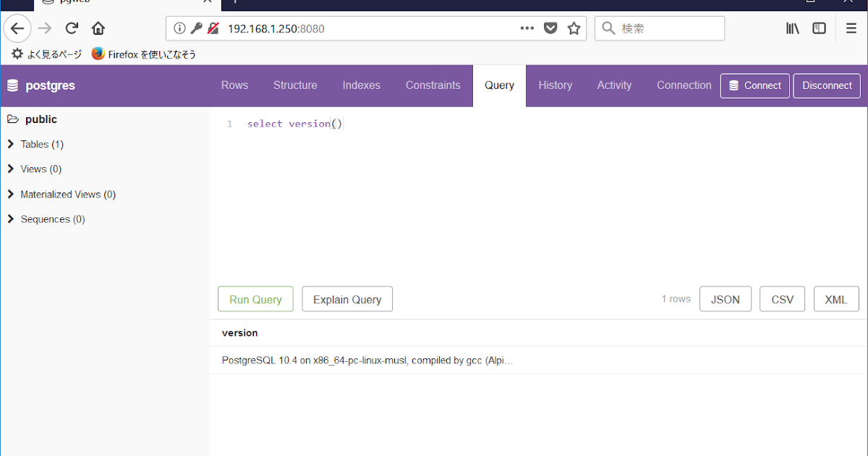Export query results as CSV
Viewport: 868px width, 456px height.
click(782, 298)
